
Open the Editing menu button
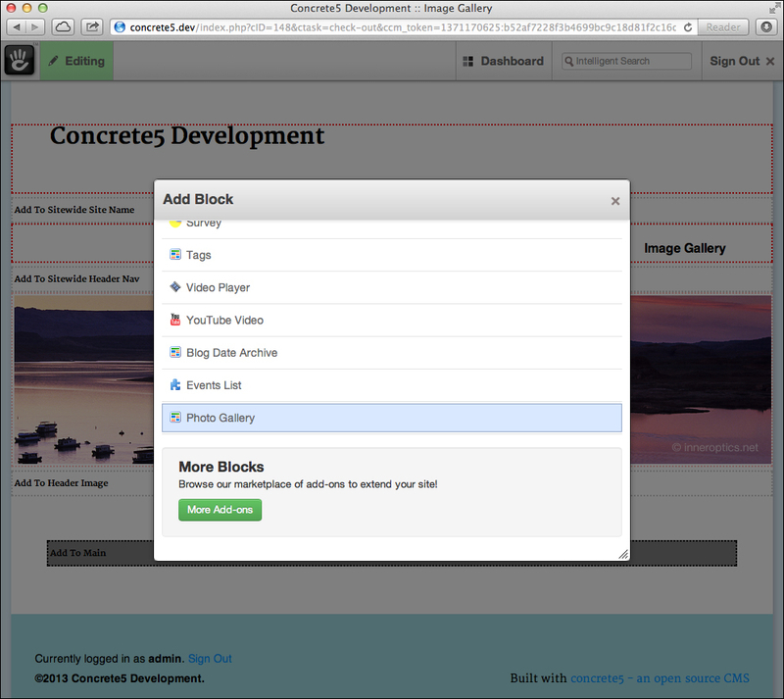76,61
